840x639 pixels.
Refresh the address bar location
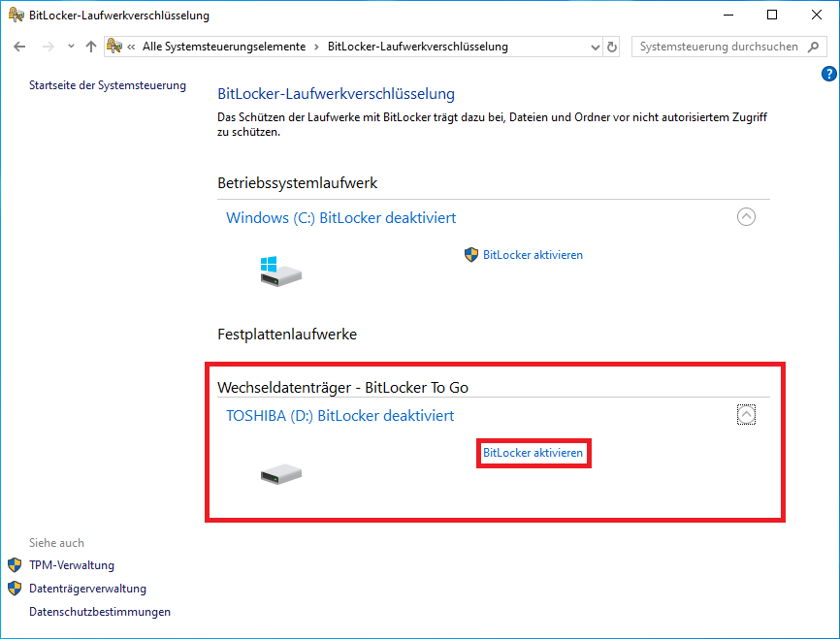pyautogui.click(x=612, y=47)
